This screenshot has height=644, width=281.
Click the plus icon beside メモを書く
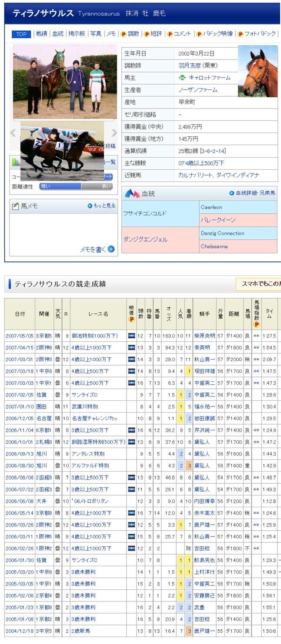click(x=111, y=249)
